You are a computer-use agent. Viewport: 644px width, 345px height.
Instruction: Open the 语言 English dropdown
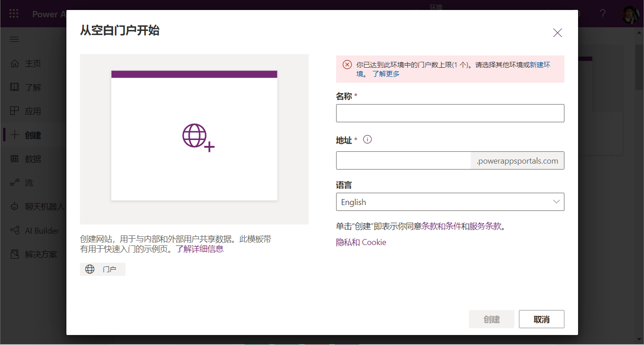(x=450, y=202)
